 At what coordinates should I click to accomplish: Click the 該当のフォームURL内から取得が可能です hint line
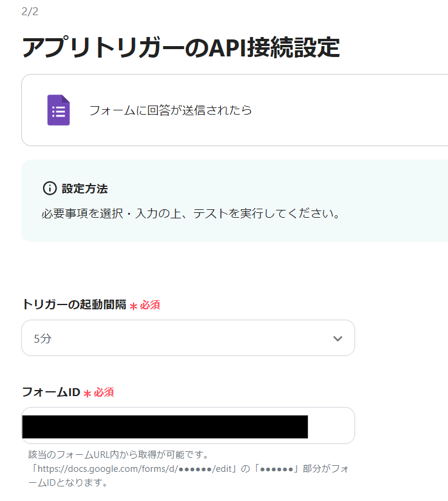click(x=118, y=454)
